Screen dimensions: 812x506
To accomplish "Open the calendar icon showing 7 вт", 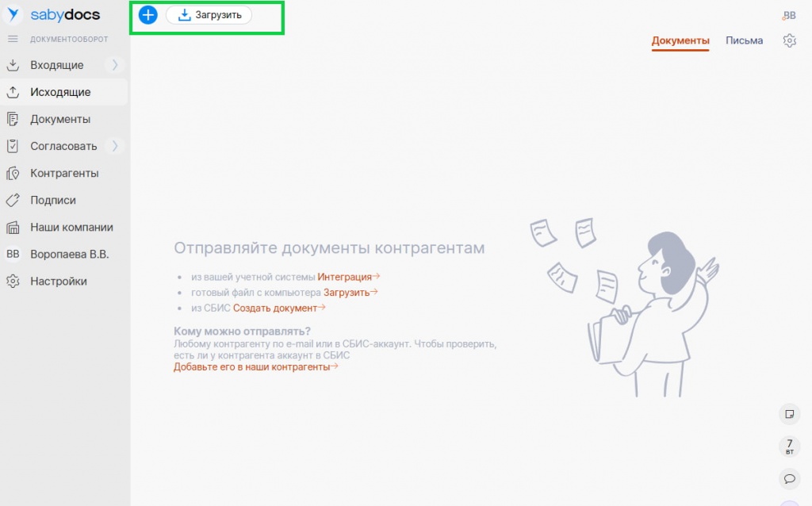I will (x=789, y=447).
